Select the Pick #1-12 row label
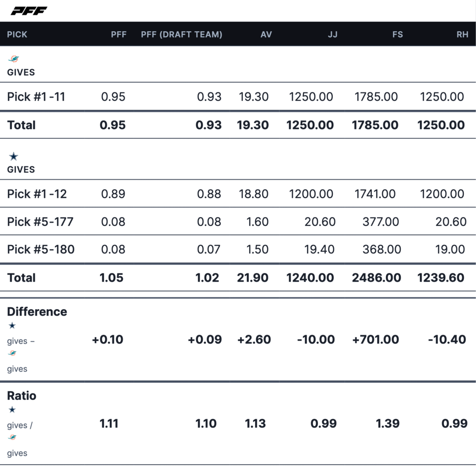The width and height of the screenshot is (476, 466). click(x=37, y=194)
